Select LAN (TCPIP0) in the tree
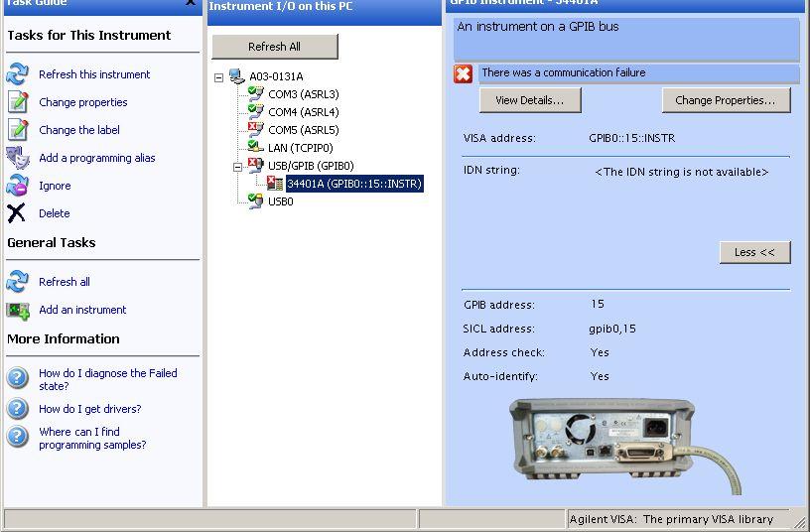This screenshot has height=532, width=810. click(x=301, y=148)
